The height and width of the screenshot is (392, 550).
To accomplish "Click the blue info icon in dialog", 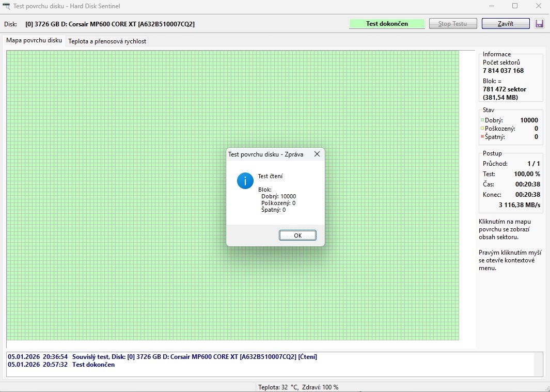I will click(x=245, y=181).
